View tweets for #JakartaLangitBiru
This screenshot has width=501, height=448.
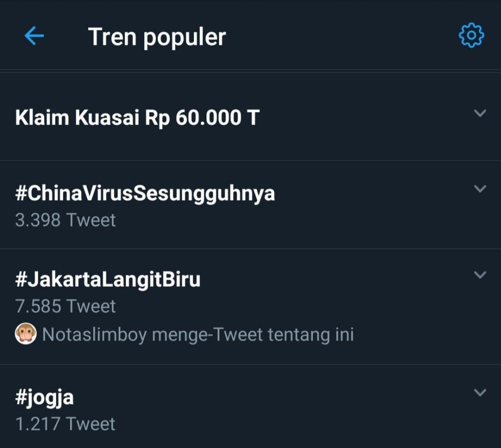click(x=108, y=280)
